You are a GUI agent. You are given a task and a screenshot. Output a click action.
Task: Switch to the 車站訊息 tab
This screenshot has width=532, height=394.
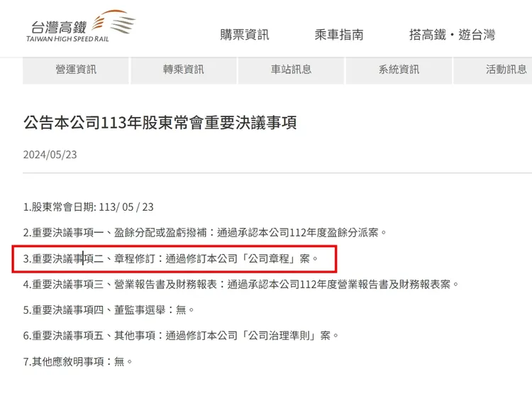pos(291,70)
